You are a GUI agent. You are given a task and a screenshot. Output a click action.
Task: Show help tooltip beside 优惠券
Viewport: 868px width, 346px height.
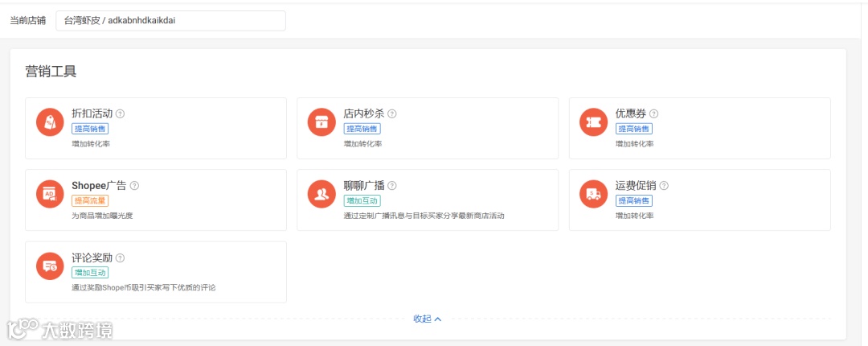[653, 113]
